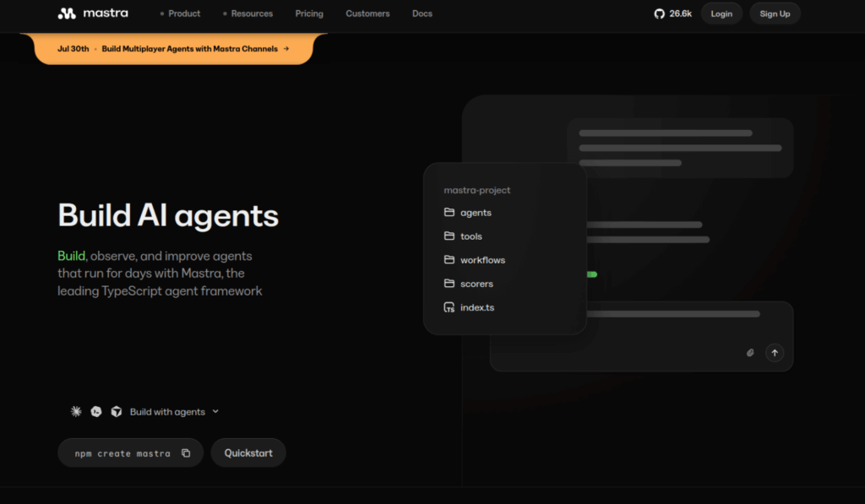Image resolution: width=865 pixels, height=504 pixels.
Task: Click the arrow in the orange banner
Action: (286, 48)
